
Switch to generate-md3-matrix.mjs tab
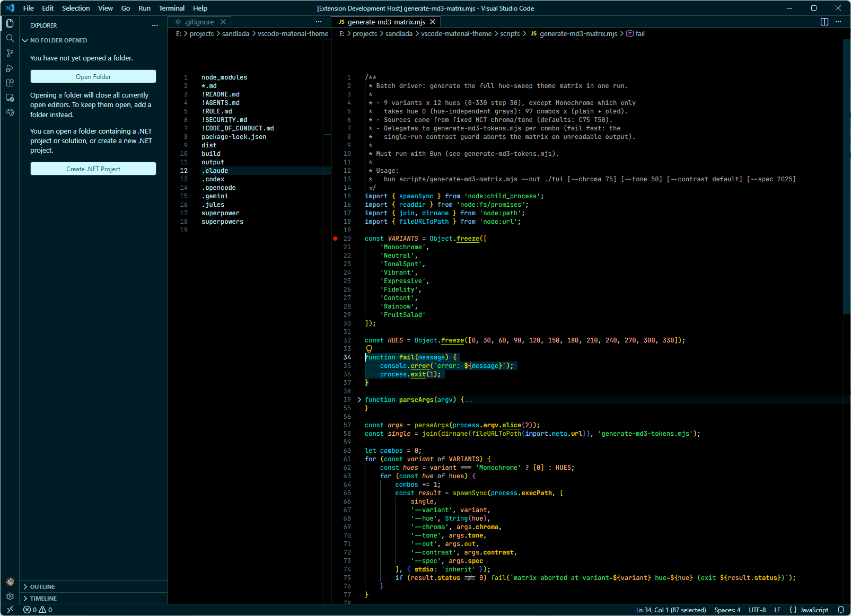pos(386,22)
